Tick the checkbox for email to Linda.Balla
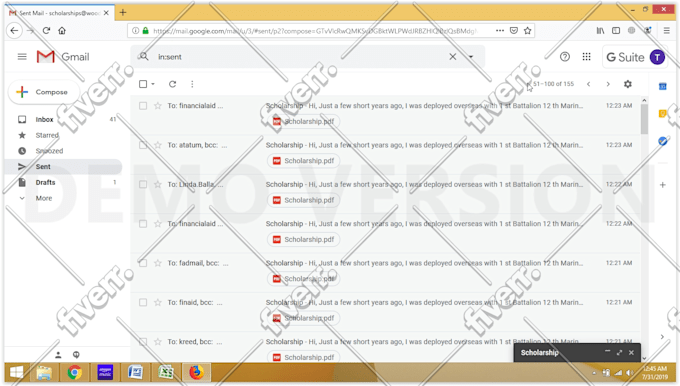680x386 pixels. [143, 184]
